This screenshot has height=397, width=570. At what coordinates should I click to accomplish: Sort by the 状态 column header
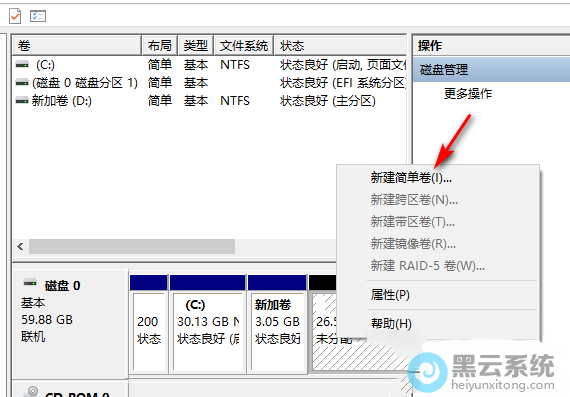pos(340,45)
